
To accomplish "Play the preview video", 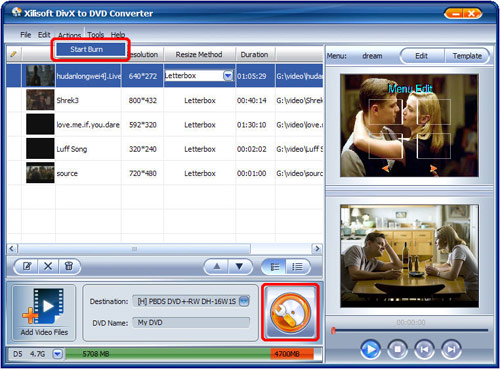I will click(x=370, y=349).
